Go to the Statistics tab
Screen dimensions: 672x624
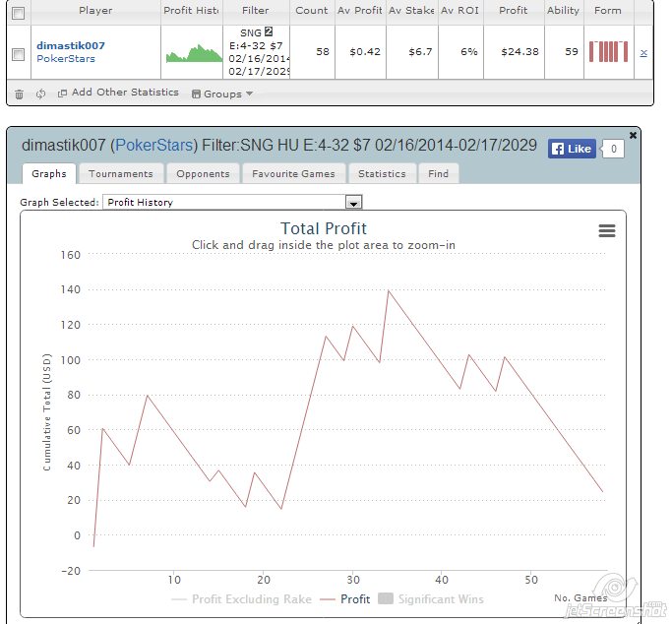click(382, 173)
